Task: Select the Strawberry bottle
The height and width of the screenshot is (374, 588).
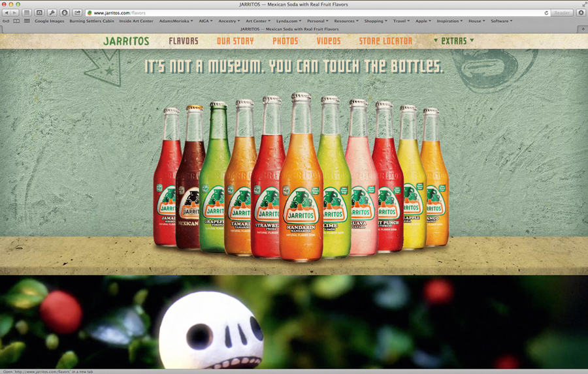Action: click(x=267, y=176)
